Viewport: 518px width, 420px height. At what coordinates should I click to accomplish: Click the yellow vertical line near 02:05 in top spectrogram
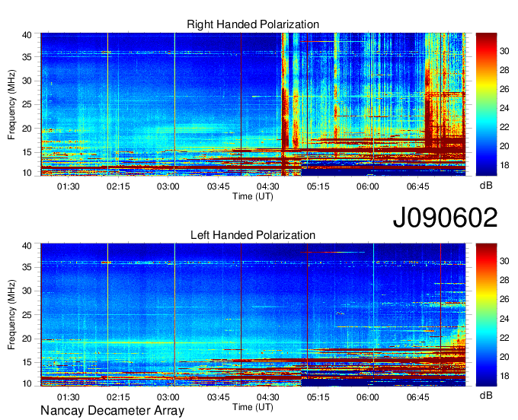coord(107,104)
